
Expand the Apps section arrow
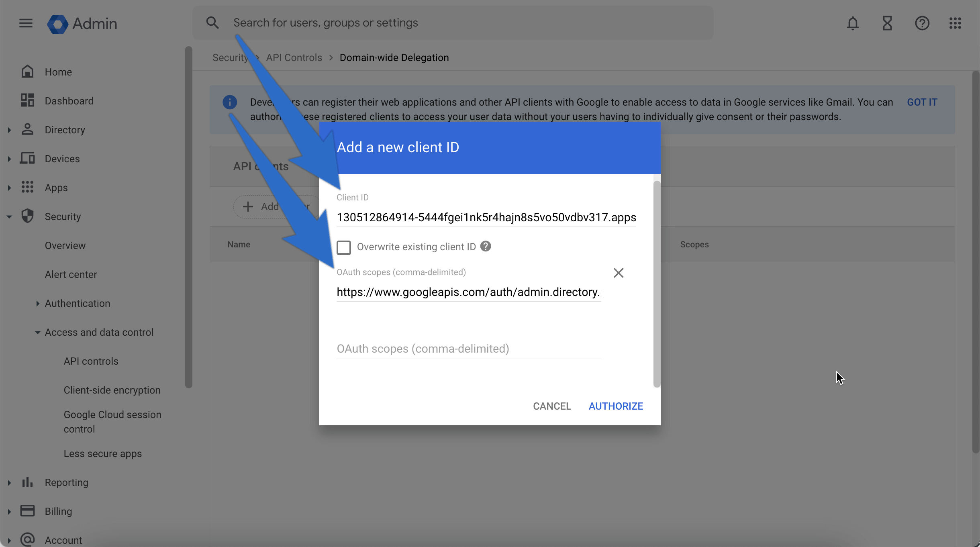(x=9, y=188)
